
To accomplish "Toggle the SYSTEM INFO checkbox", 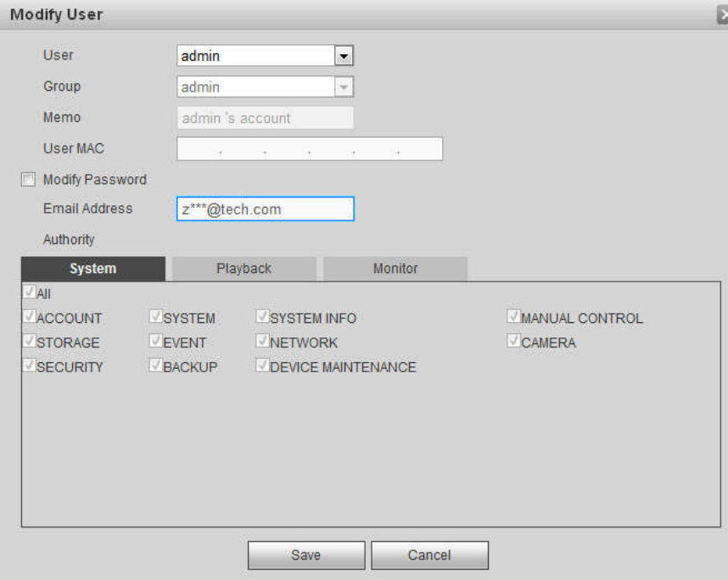I will pyautogui.click(x=263, y=317).
